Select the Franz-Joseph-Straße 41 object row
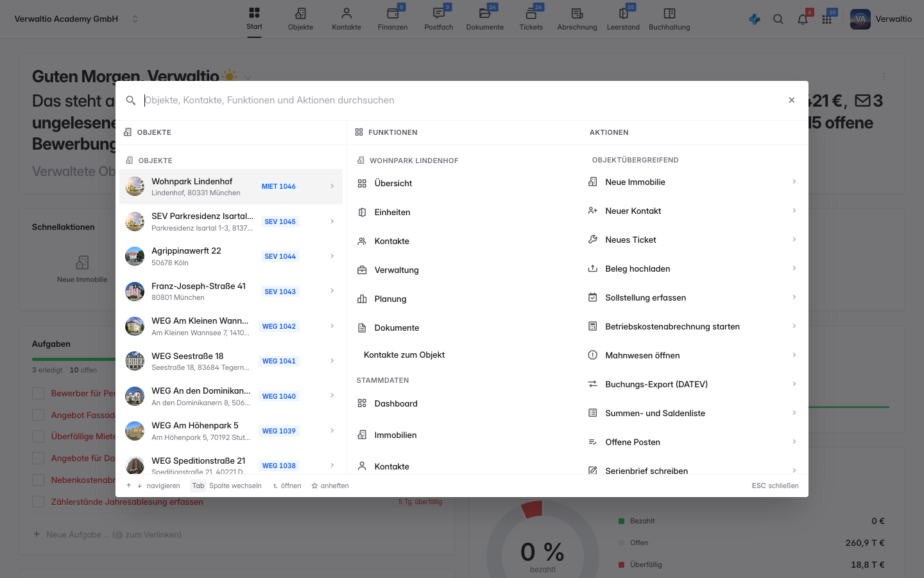 point(231,292)
